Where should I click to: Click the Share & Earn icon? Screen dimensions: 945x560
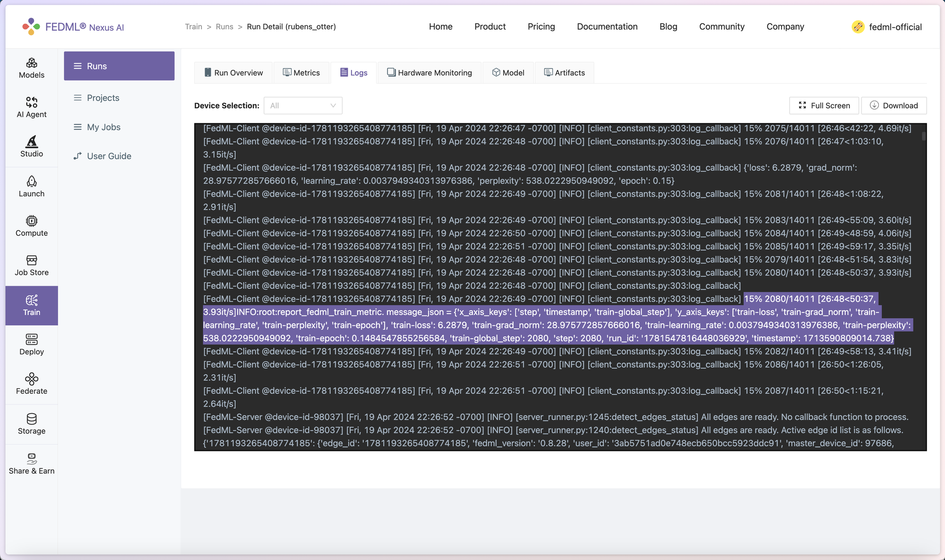(x=32, y=459)
